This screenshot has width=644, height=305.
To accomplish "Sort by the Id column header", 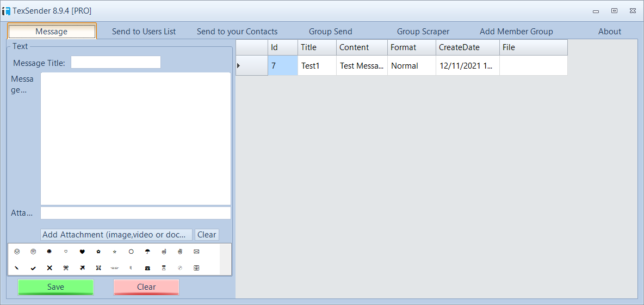I will click(283, 47).
